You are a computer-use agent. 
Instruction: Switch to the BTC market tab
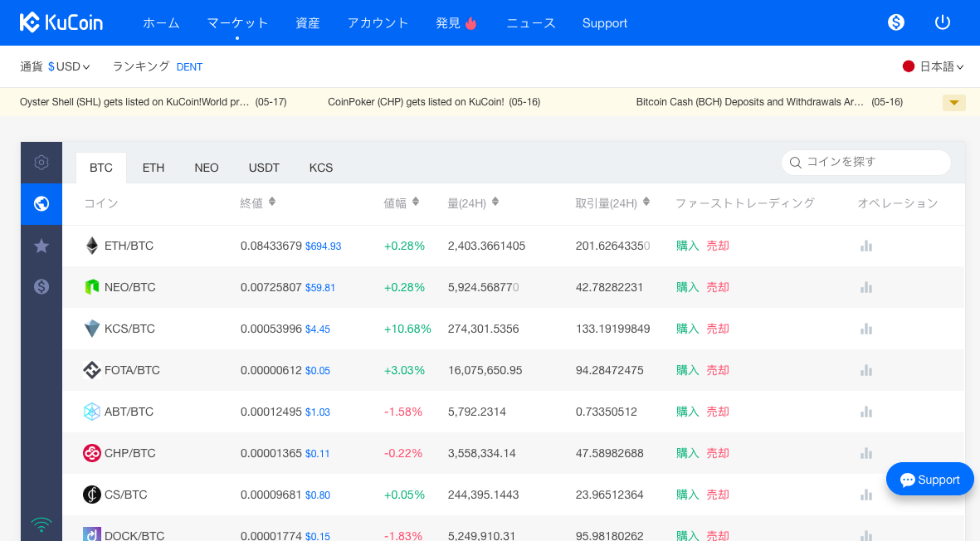click(x=101, y=168)
